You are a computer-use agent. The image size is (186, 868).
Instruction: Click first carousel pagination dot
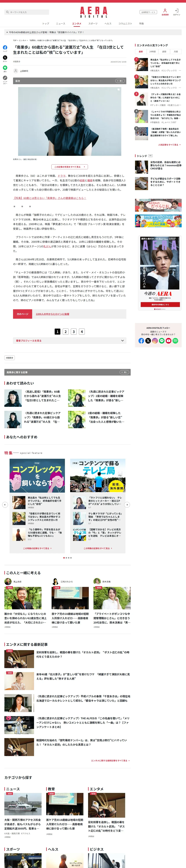pos(64,558)
